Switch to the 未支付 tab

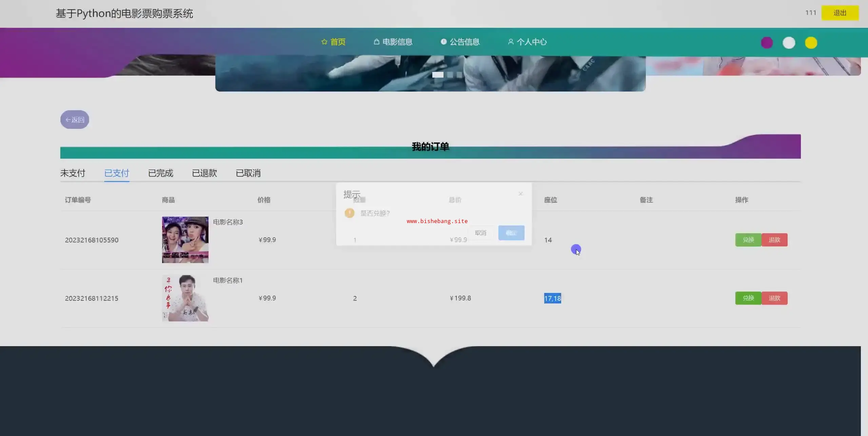(73, 173)
